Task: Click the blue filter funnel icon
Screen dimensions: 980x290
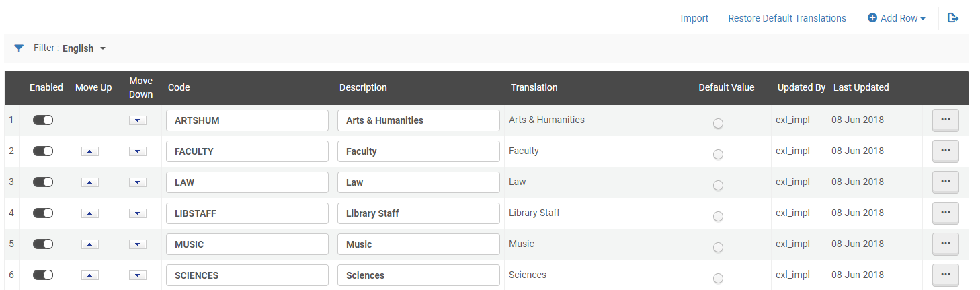Action: 19,48
